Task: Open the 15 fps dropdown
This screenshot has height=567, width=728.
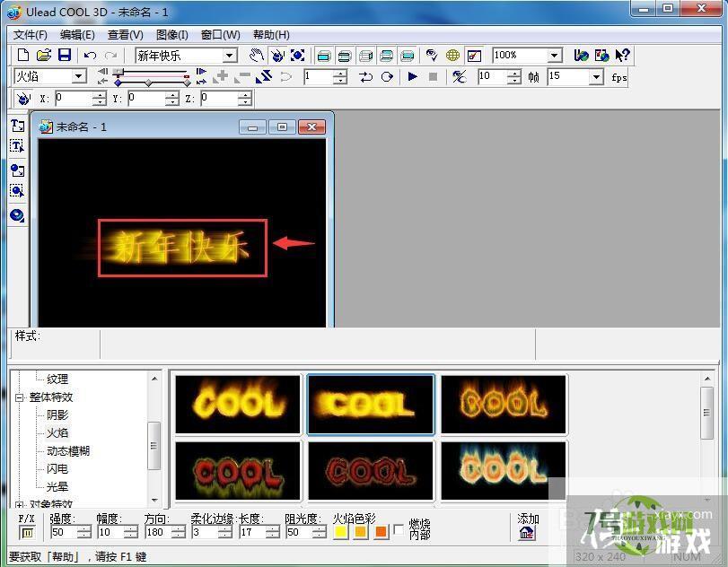Action: click(x=596, y=76)
